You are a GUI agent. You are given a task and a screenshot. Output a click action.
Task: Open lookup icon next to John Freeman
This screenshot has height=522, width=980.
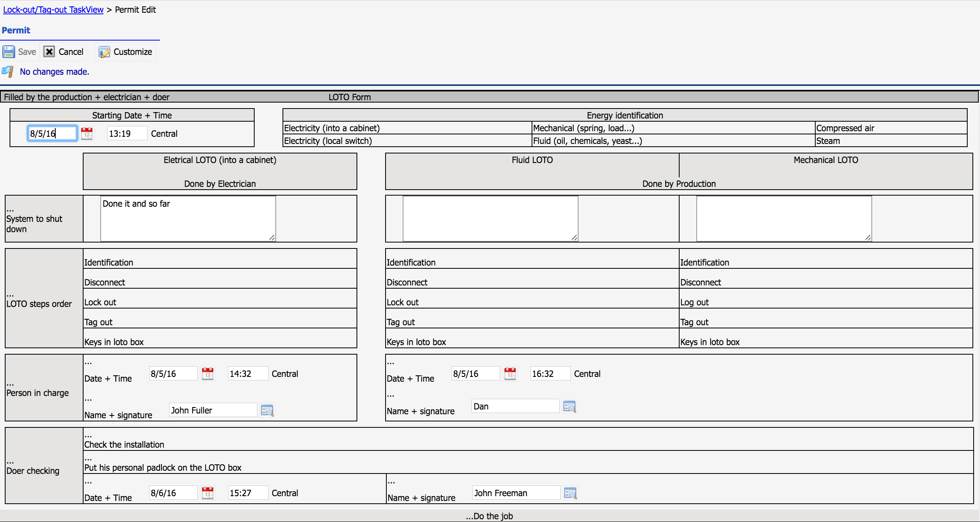click(x=570, y=493)
